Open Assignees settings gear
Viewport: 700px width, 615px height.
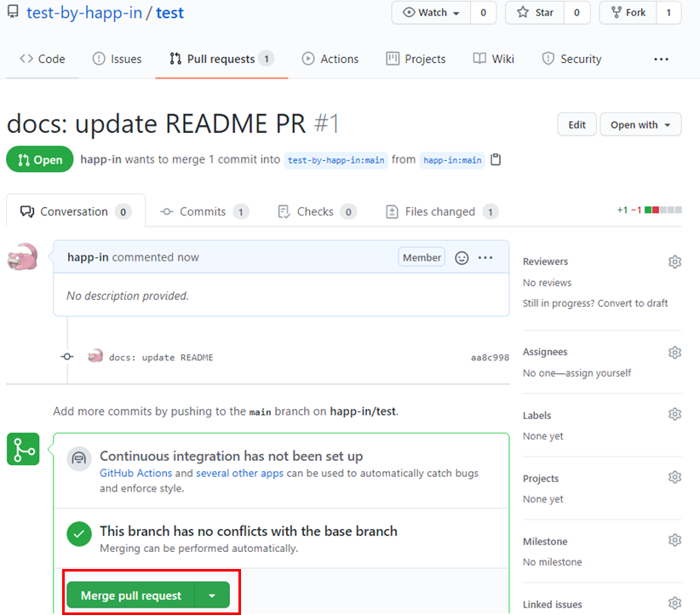(x=674, y=353)
